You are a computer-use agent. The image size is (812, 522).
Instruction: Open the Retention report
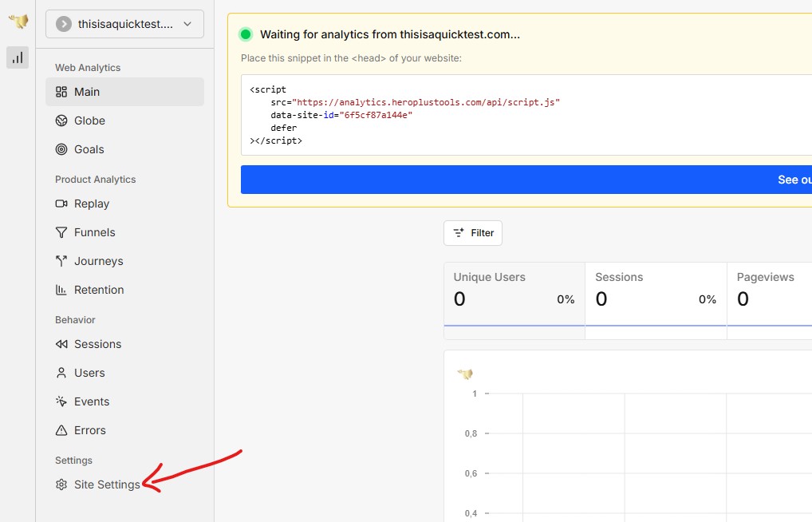point(99,290)
